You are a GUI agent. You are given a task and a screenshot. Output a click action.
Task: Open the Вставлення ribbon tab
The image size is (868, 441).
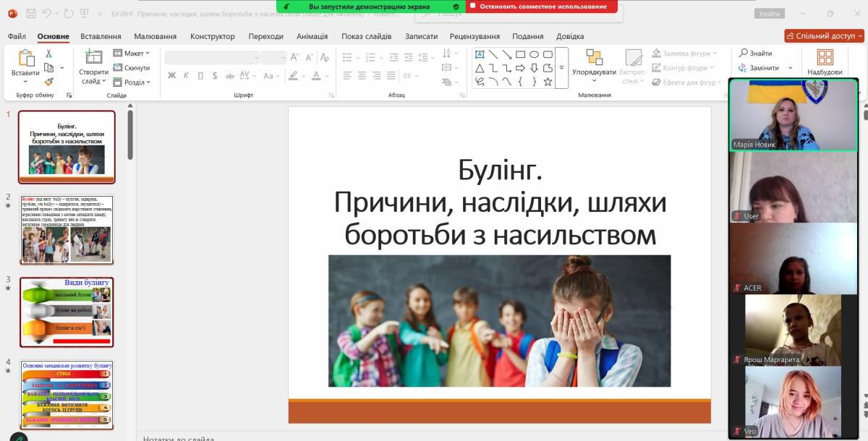pyautogui.click(x=101, y=36)
